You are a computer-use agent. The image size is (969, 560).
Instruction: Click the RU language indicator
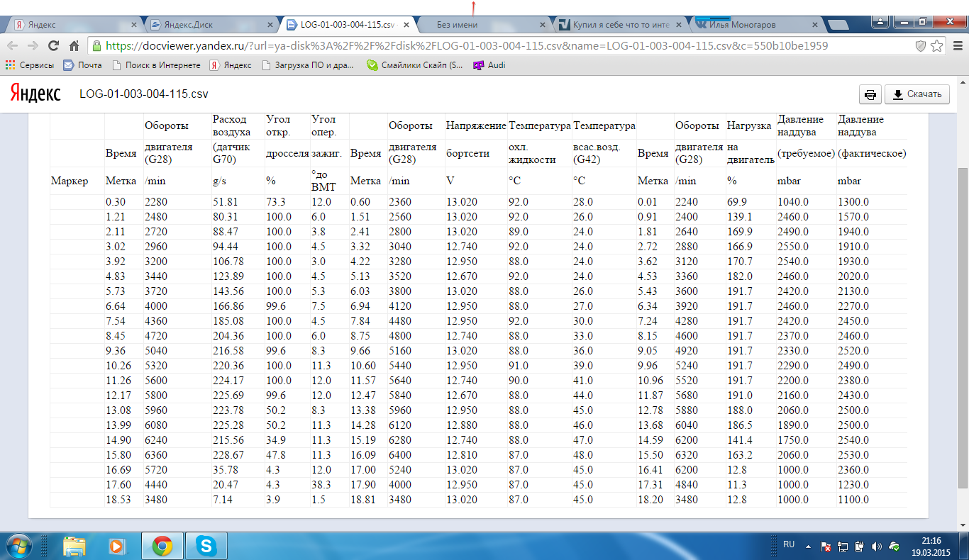788,544
